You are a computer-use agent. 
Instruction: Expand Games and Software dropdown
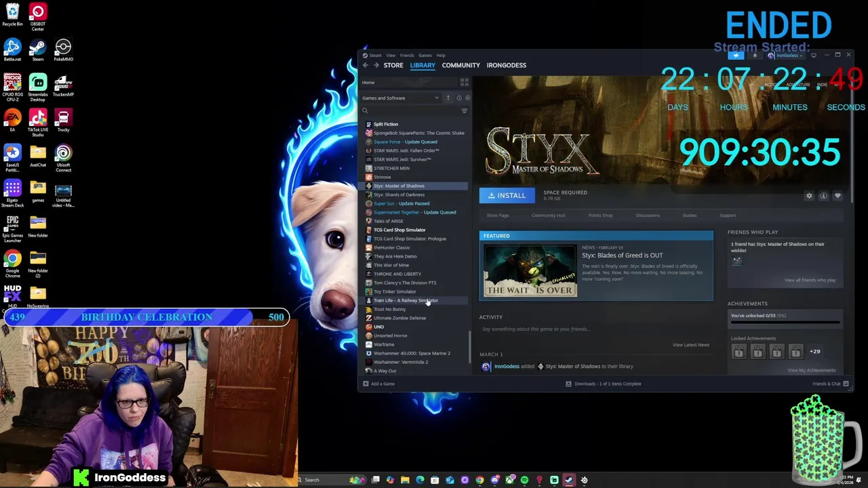[x=400, y=98]
